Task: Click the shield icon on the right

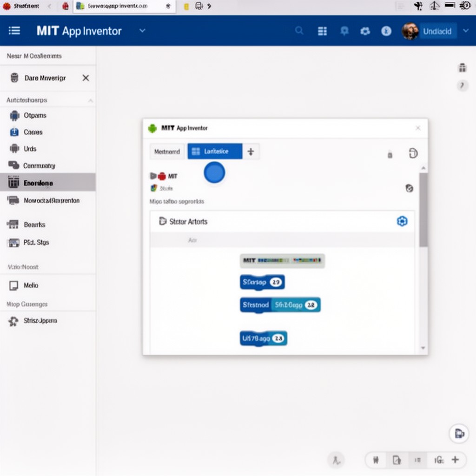Action: pyautogui.click(x=409, y=188)
